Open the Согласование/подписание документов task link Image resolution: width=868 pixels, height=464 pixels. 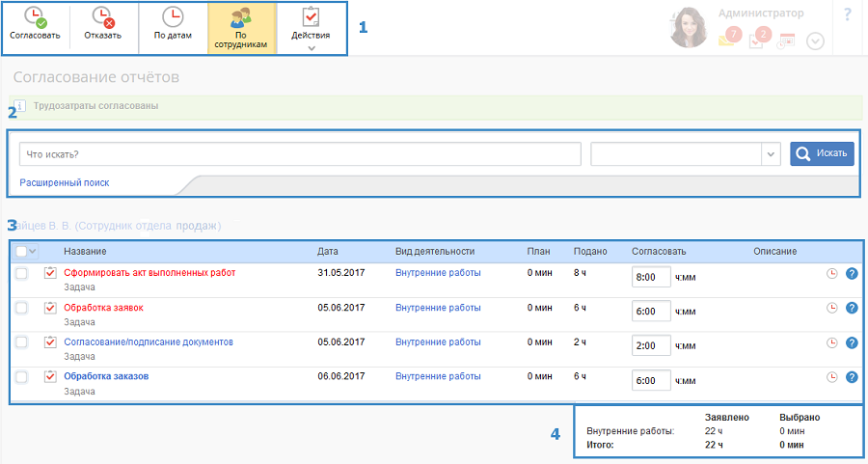pos(149,341)
